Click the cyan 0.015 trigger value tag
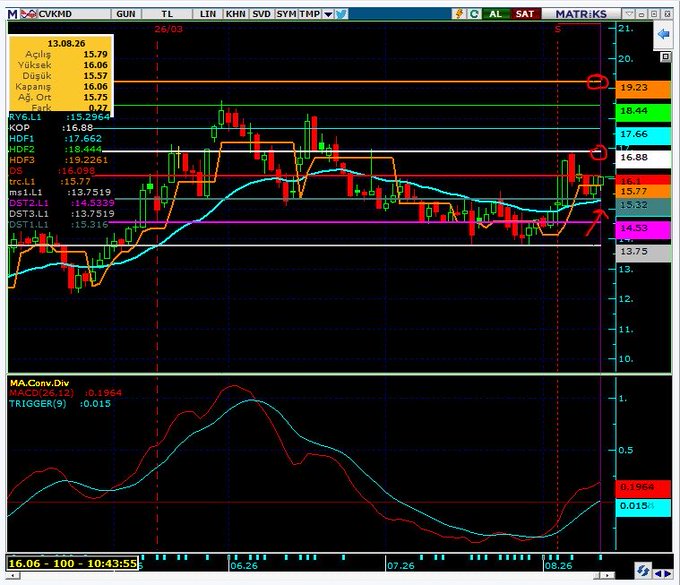This screenshot has width=680, height=585. pyautogui.click(x=643, y=507)
